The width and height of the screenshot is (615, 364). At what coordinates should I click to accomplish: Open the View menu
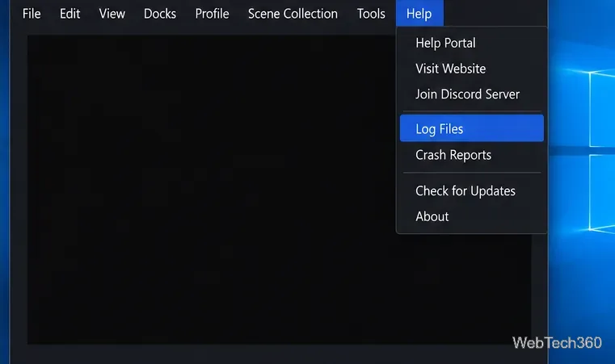pyautogui.click(x=112, y=14)
